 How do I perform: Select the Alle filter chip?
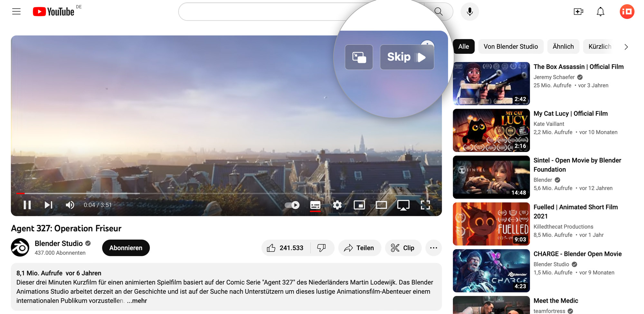point(463,47)
